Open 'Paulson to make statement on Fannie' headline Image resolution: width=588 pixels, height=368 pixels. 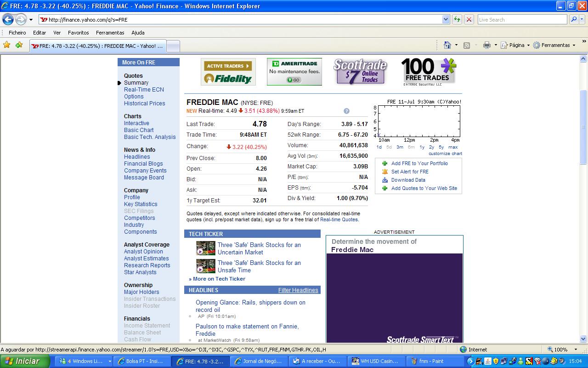click(x=247, y=330)
